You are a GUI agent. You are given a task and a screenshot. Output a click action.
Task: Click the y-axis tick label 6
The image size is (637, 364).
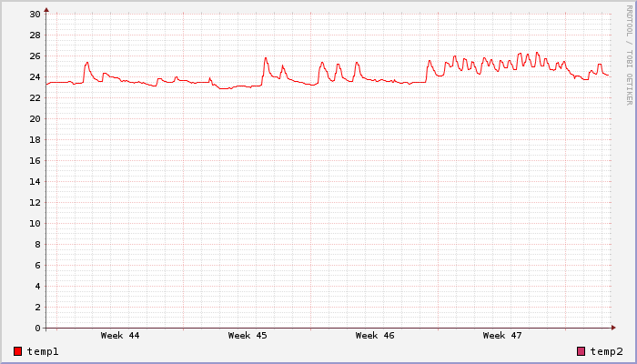pyautogui.click(x=37, y=266)
